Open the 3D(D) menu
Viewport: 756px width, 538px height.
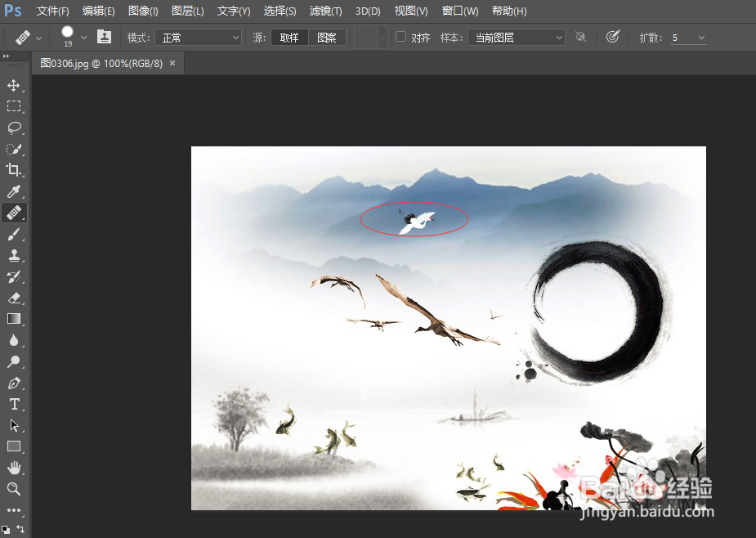point(368,11)
